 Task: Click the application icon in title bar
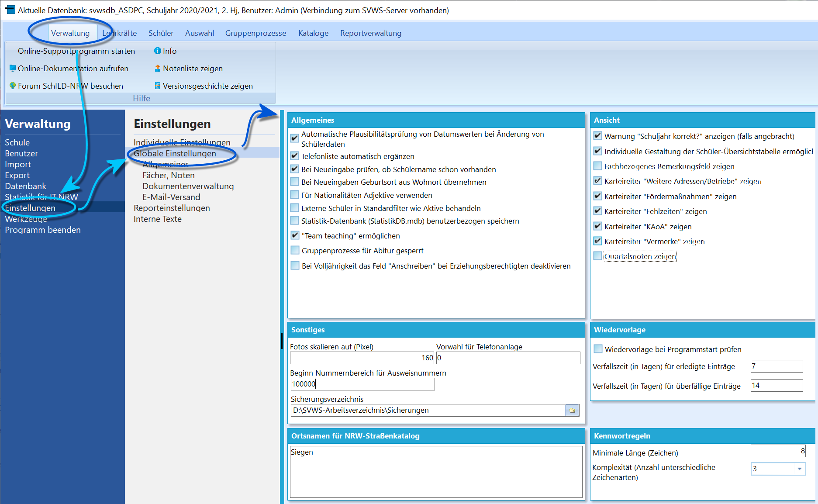pos(10,10)
